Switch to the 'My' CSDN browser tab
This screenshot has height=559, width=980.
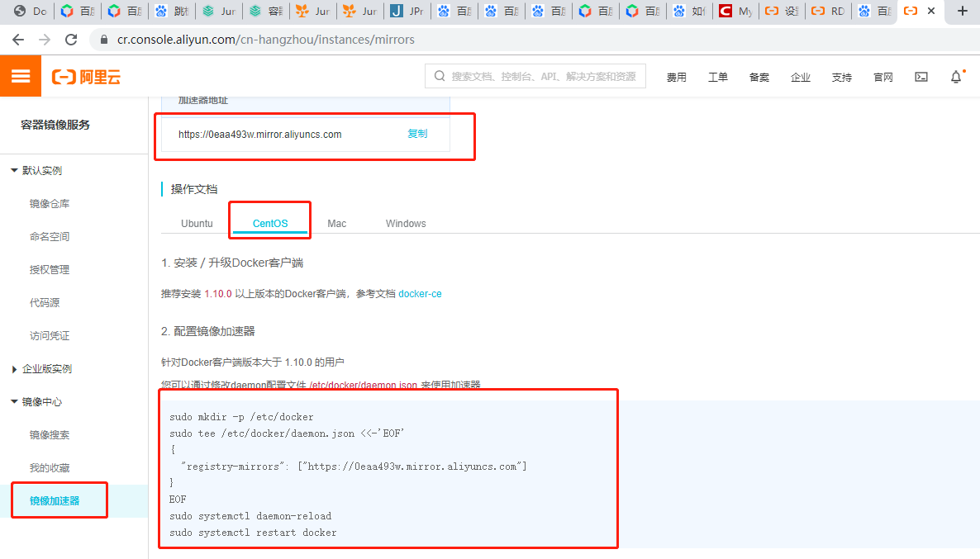coord(735,11)
